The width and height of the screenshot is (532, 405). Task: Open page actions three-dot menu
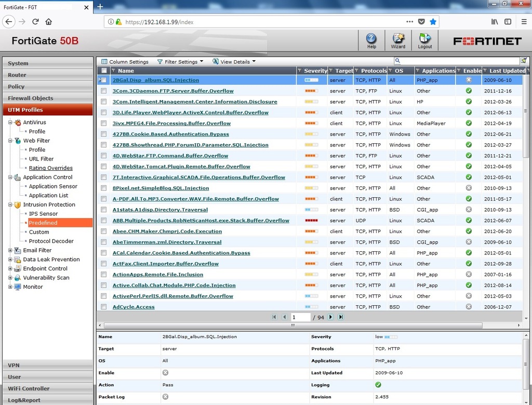click(409, 22)
